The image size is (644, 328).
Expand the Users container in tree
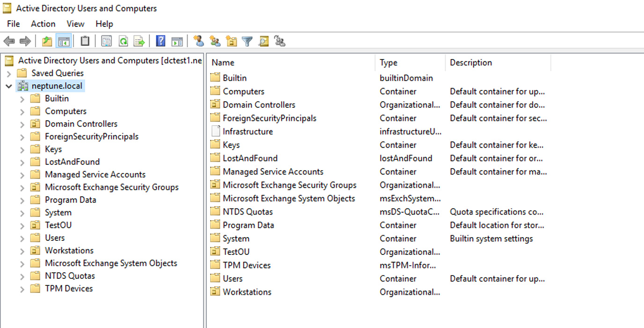(x=22, y=238)
